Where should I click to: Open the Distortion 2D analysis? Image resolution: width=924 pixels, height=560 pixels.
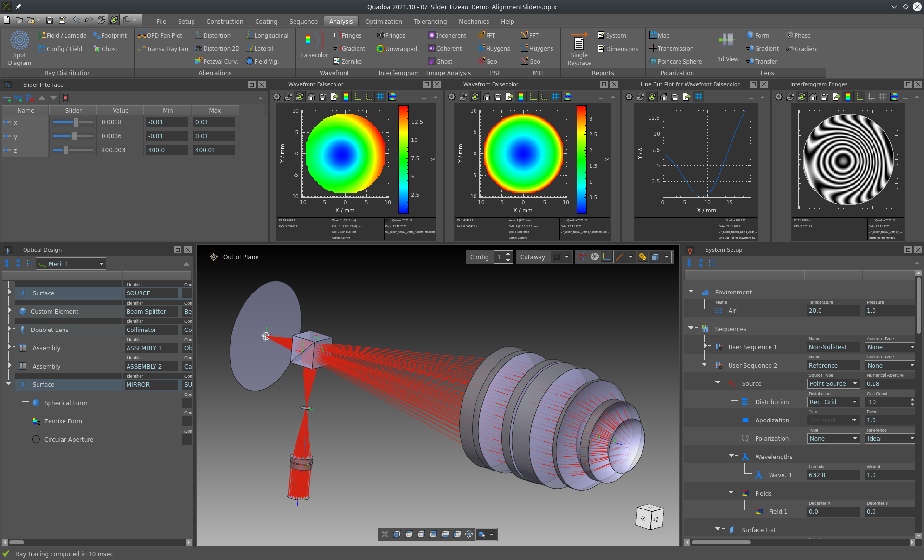click(217, 48)
